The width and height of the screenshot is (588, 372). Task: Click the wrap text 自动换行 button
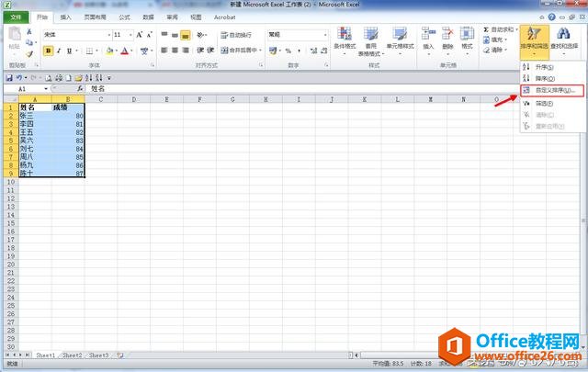click(236, 35)
